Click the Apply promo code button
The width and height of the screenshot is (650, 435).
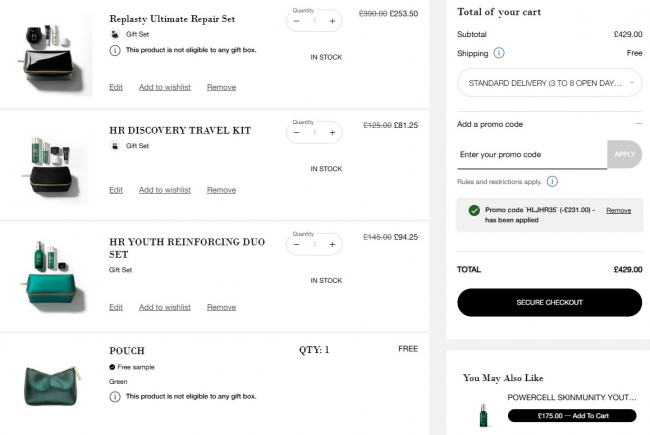[624, 154]
